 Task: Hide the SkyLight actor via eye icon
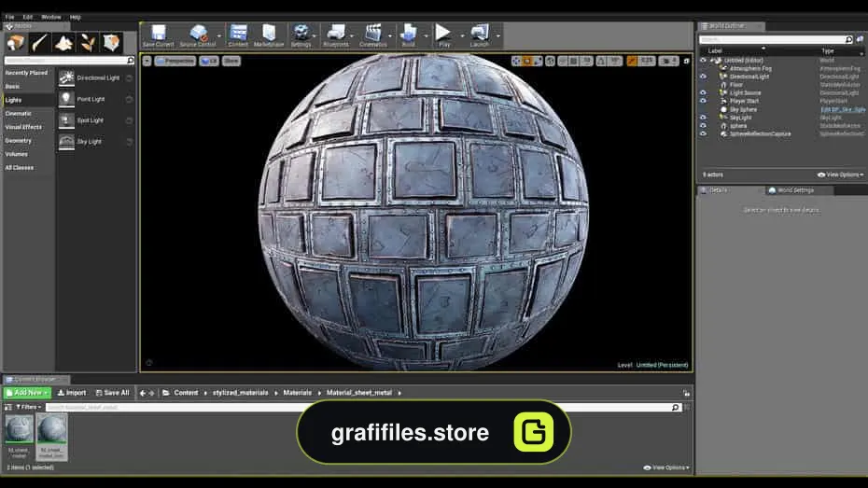point(703,118)
